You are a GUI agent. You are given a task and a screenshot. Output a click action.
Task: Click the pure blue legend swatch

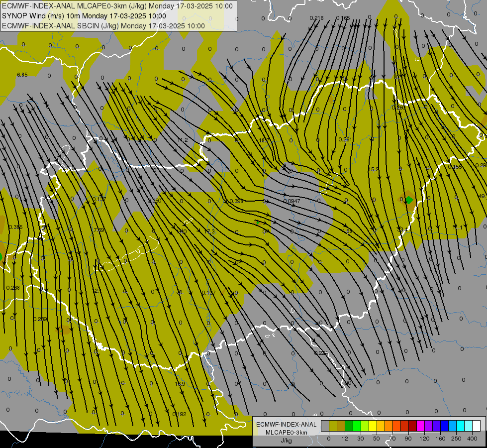pos(445,426)
